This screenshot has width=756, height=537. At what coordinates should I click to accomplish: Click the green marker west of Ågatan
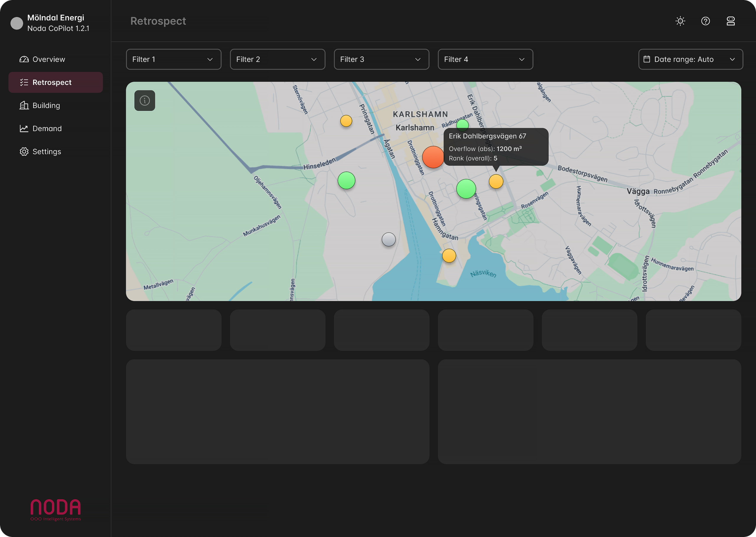[x=346, y=181]
